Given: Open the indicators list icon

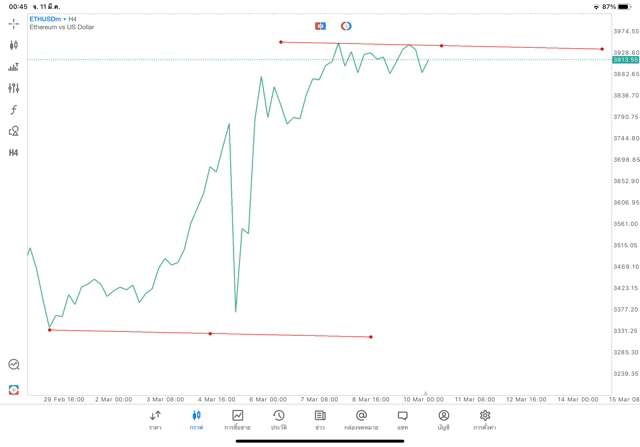Looking at the screenshot, I should pyautogui.click(x=13, y=67).
